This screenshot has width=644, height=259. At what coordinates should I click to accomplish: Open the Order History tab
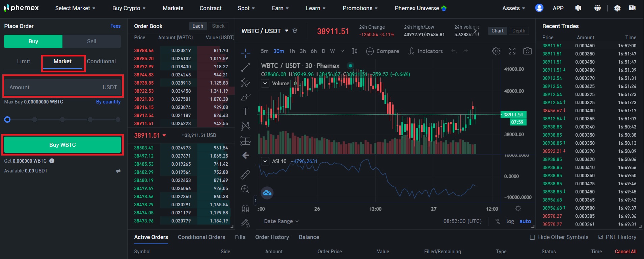(272, 237)
